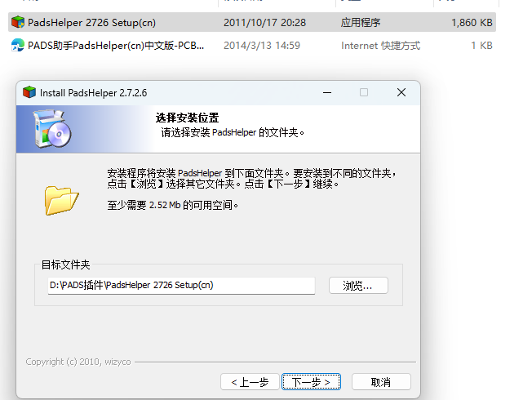Click the Install PadsHelper 2.7.2.6 title text
Screen dimensions: 532x400
pos(93,93)
